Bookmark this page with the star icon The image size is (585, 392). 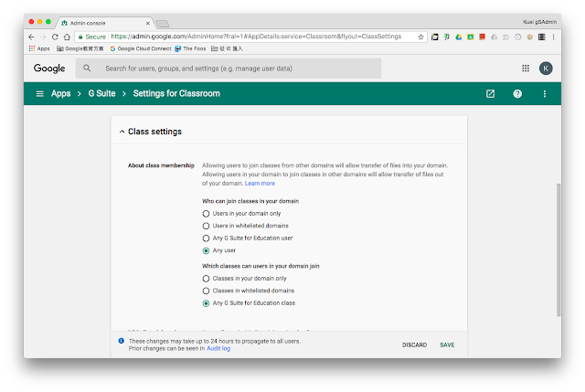(420, 37)
